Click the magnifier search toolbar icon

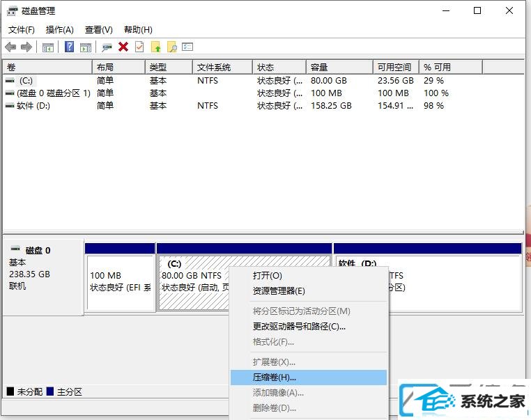click(171, 47)
